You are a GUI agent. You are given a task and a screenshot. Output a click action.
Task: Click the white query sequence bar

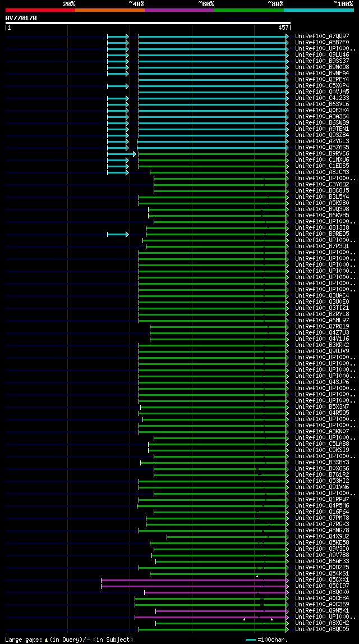148,24
